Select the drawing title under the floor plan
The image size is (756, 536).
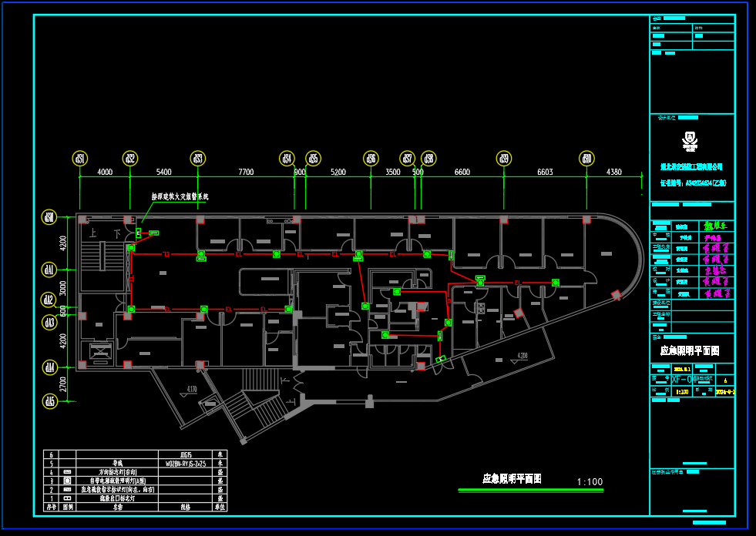tap(512, 479)
